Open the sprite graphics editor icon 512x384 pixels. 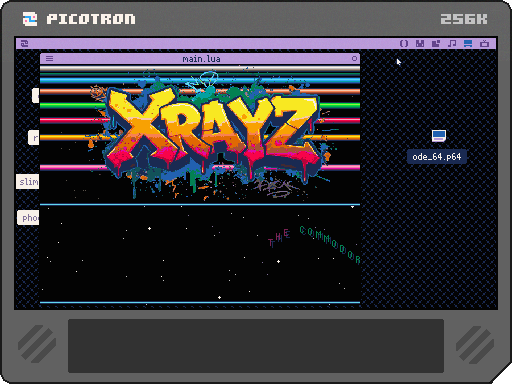coord(420,44)
